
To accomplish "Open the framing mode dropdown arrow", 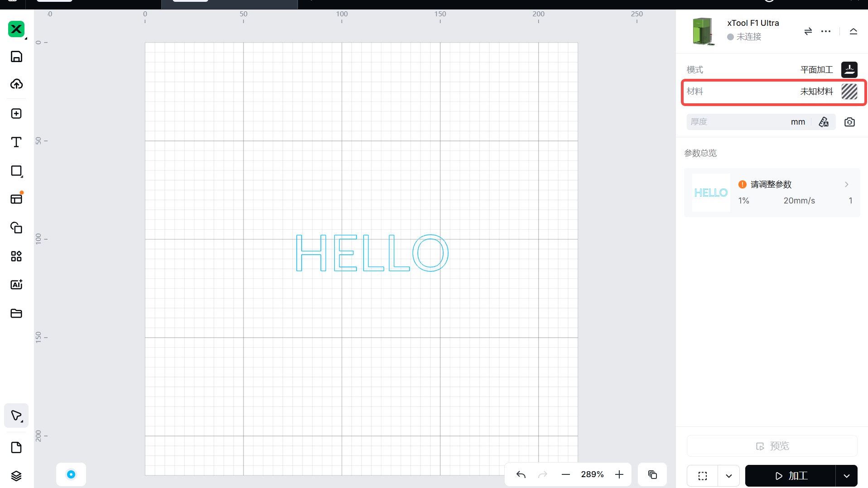I will click(x=728, y=476).
